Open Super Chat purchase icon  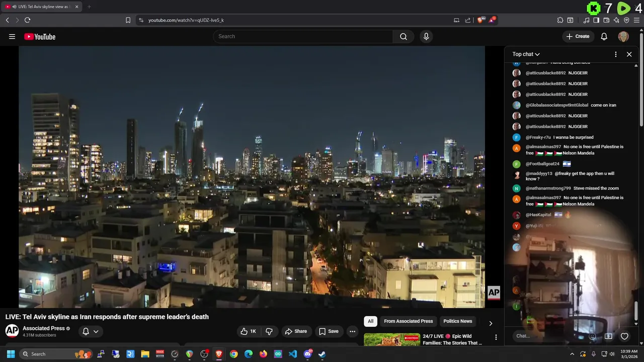pyautogui.click(x=608, y=336)
